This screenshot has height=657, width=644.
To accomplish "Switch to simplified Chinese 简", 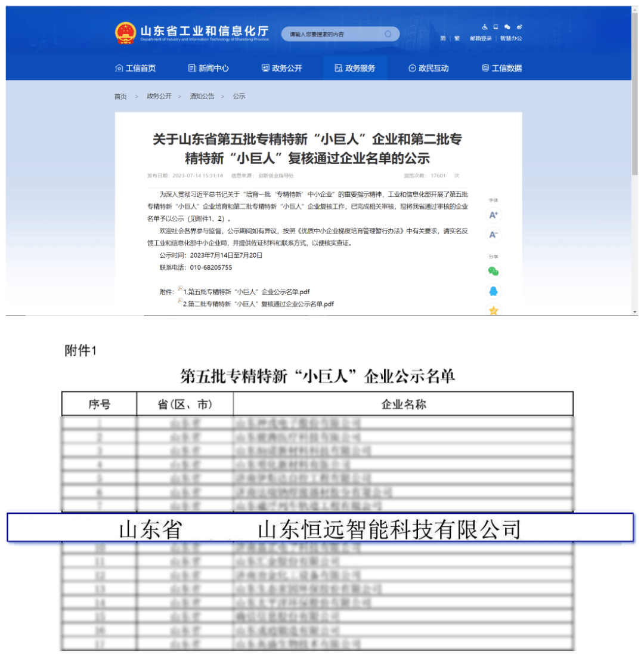I will coord(443,38).
